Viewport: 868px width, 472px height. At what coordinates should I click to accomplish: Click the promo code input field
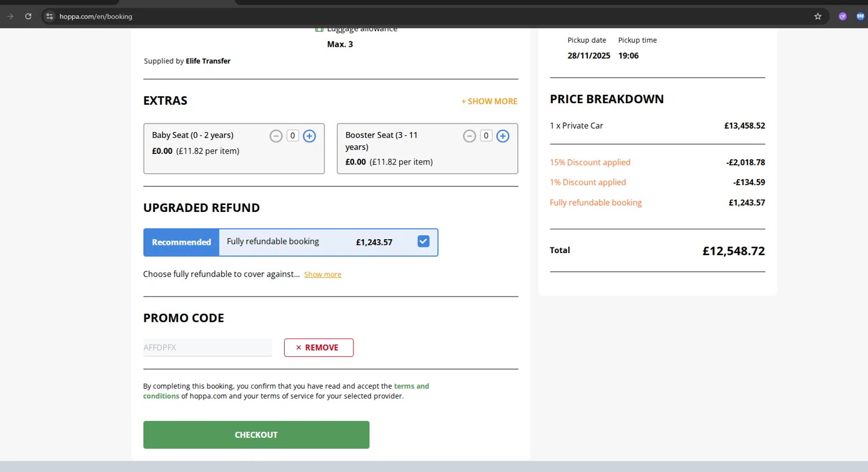pyautogui.click(x=207, y=347)
